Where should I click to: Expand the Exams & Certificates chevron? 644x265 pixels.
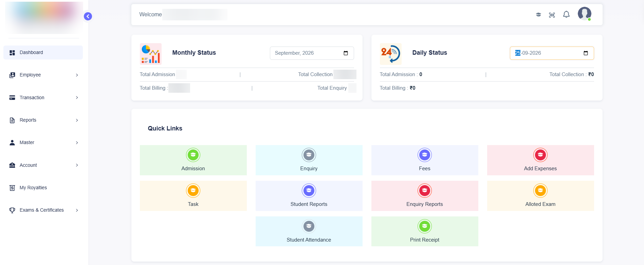click(77, 210)
